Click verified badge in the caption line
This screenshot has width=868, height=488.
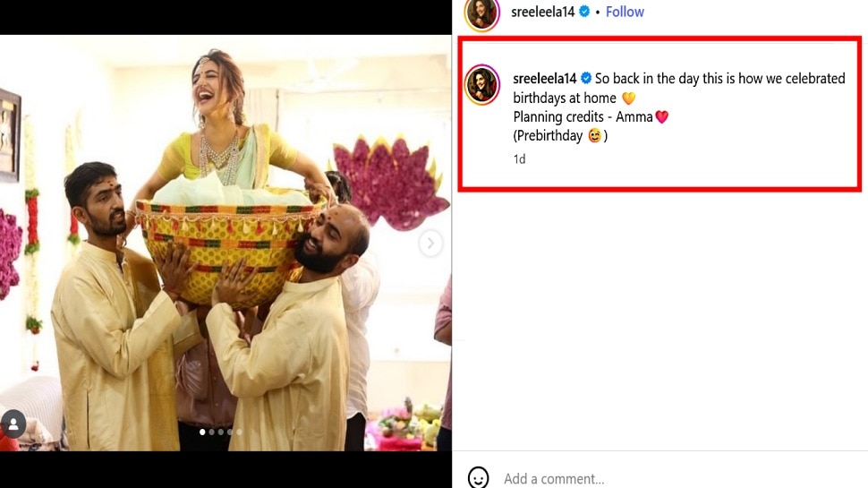coord(586,79)
